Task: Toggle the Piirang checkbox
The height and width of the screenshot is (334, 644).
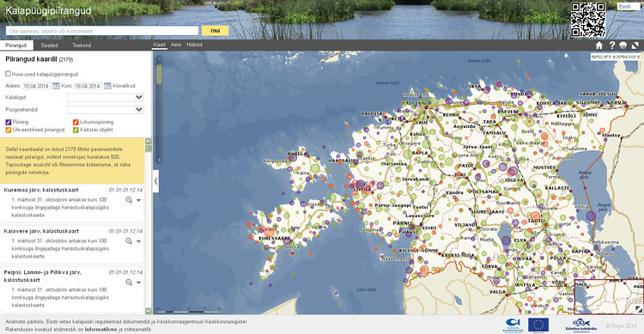Action: 9,122
